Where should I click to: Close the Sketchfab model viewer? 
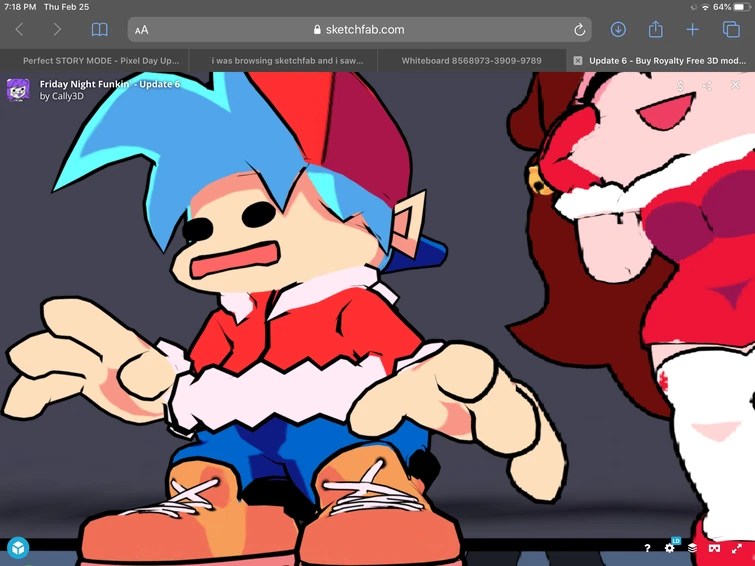point(735,85)
